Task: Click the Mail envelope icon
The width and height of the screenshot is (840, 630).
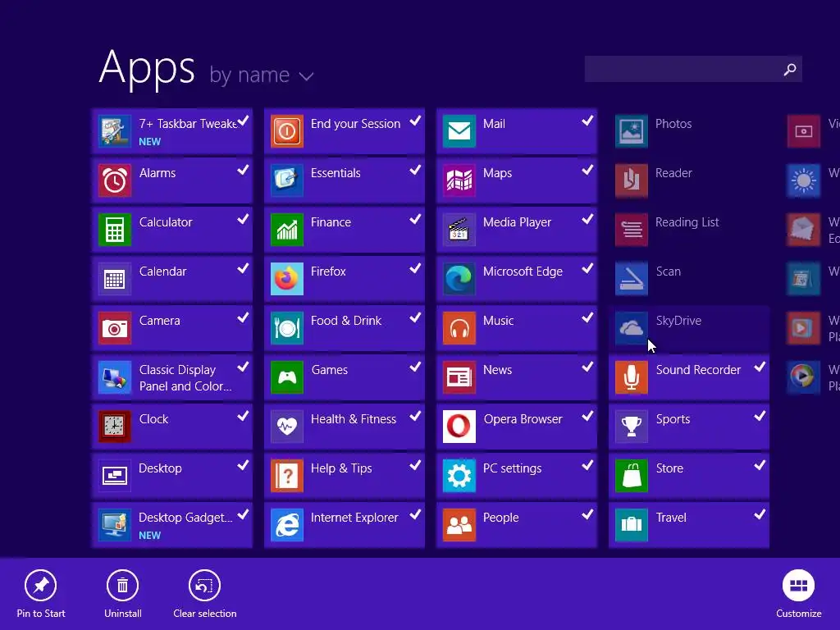Action: point(459,131)
